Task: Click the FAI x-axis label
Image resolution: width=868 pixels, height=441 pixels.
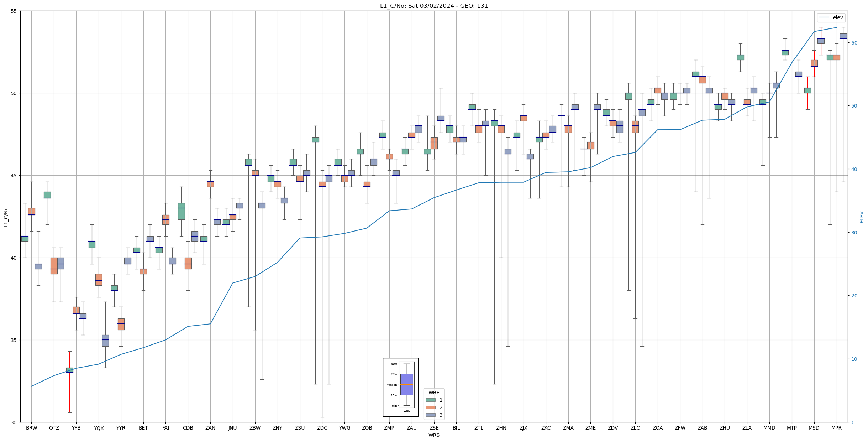Action: tap(165, 428)
